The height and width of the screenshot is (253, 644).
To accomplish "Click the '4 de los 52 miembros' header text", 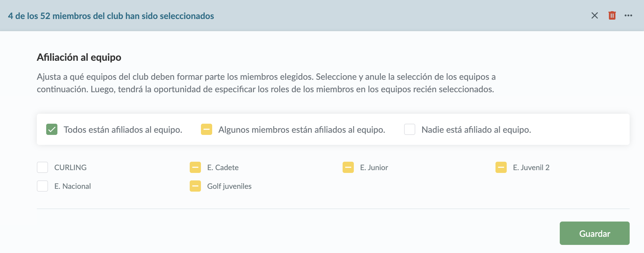I will click(x=111, y=16).
